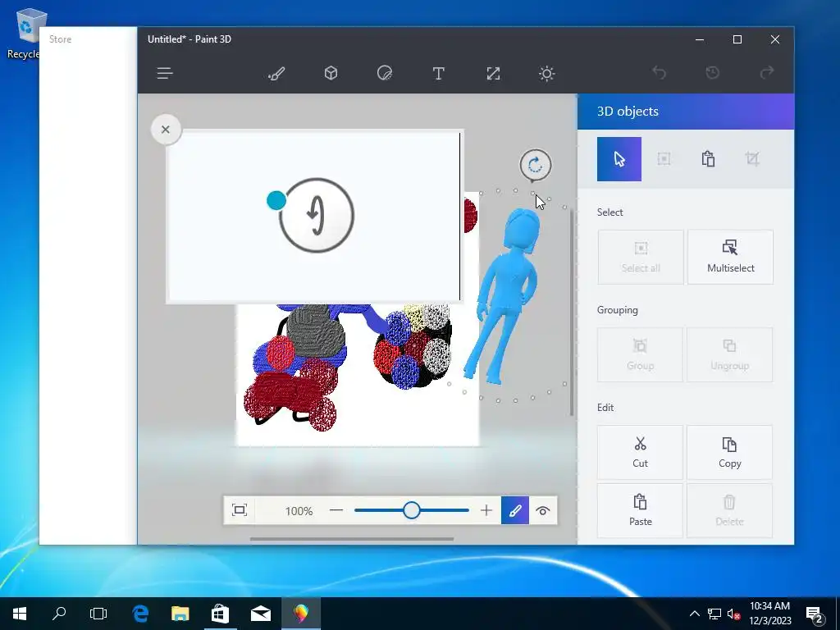840x630 pixels.
Task: Open Task View on taskbar
Action: (x=98, y=614)
